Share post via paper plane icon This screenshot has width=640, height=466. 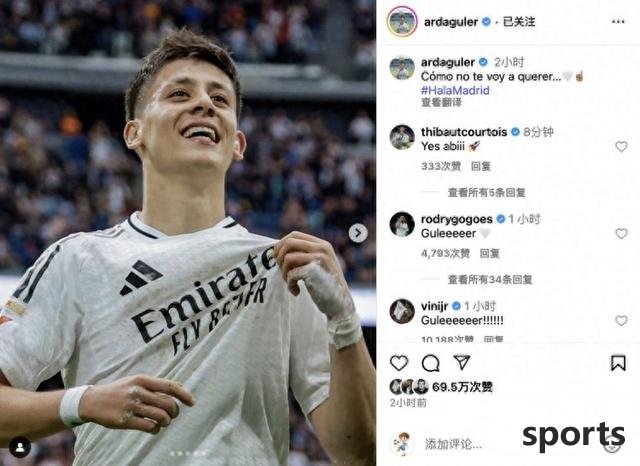pyautogui.click(x=462, y=362)
